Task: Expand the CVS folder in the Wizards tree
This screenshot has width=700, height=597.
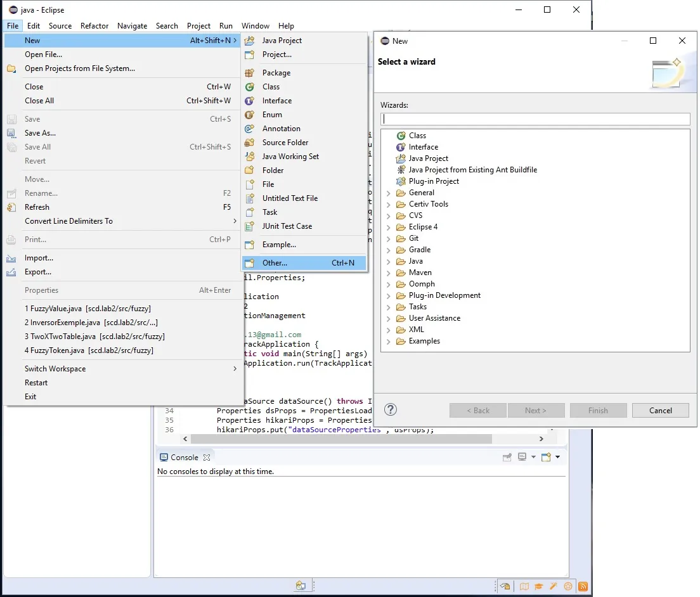Action: [389, 216]
